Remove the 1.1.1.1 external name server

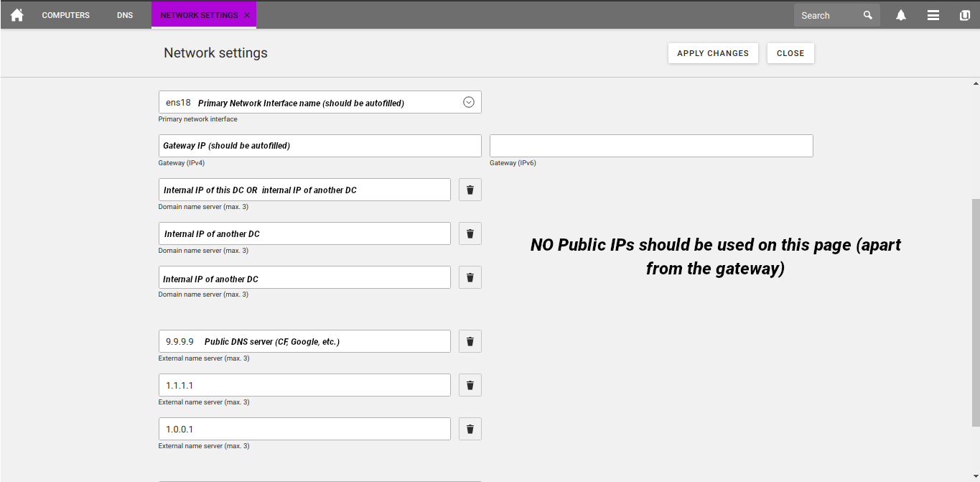pyautogui.click(x=470, y=385)
